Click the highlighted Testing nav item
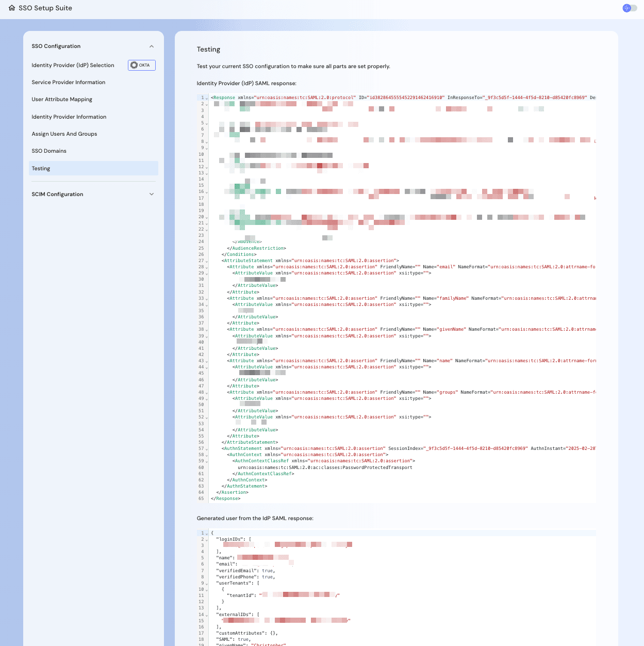Screen dimensions: 644x646 [x=41, y=168]
